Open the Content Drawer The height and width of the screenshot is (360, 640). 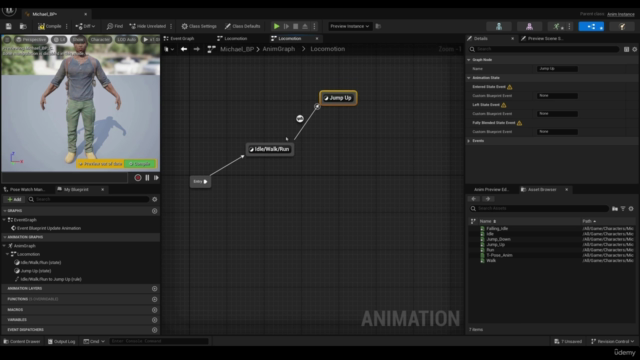tap(22, 341)
